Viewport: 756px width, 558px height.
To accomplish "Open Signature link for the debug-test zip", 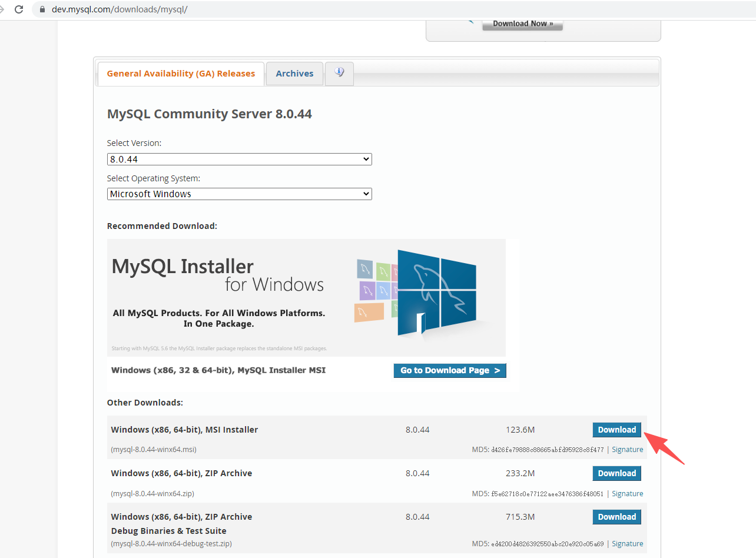I will point(628,544).
